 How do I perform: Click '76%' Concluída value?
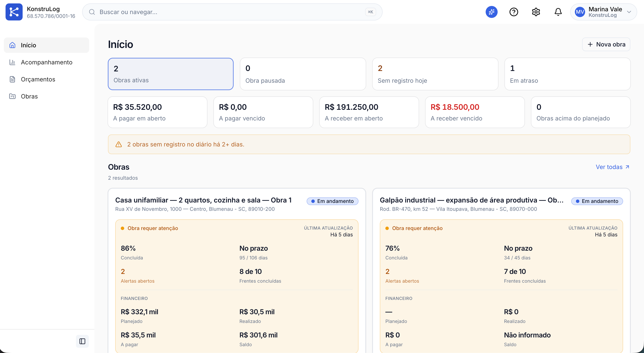point(392,248)
